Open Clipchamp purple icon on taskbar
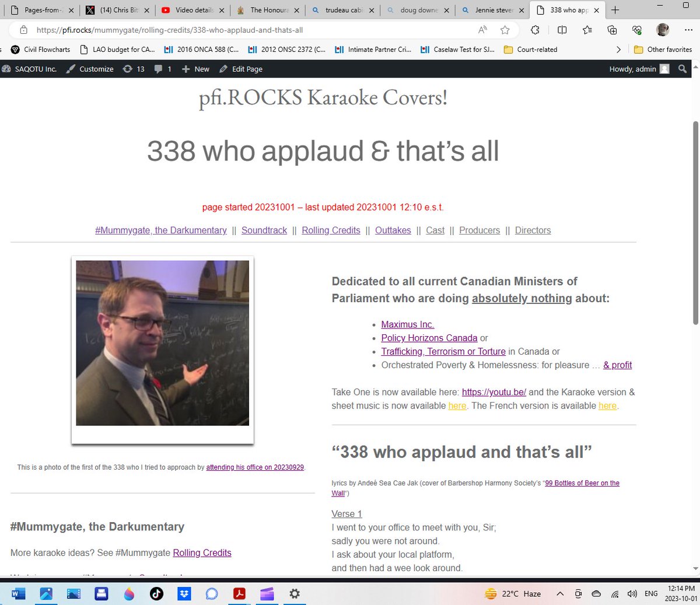Image resolution: width=700 pixels, height=605 pixels. [x=267, y=594]
